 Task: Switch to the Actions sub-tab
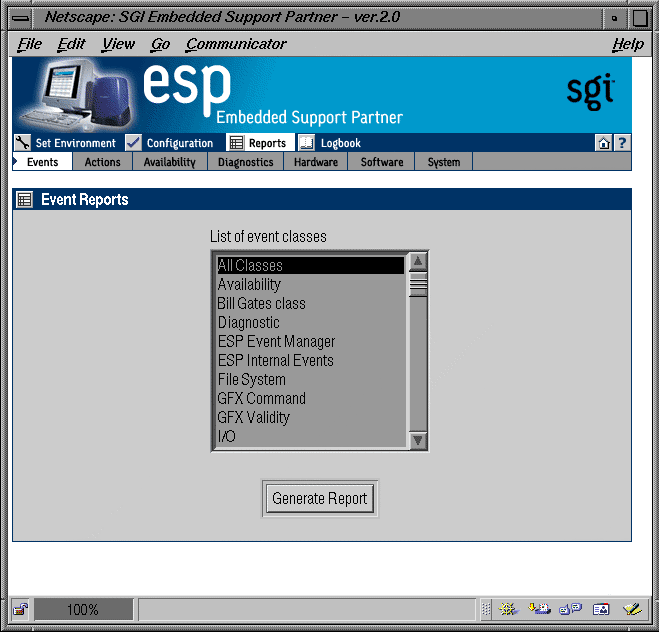tap(103, 162)
